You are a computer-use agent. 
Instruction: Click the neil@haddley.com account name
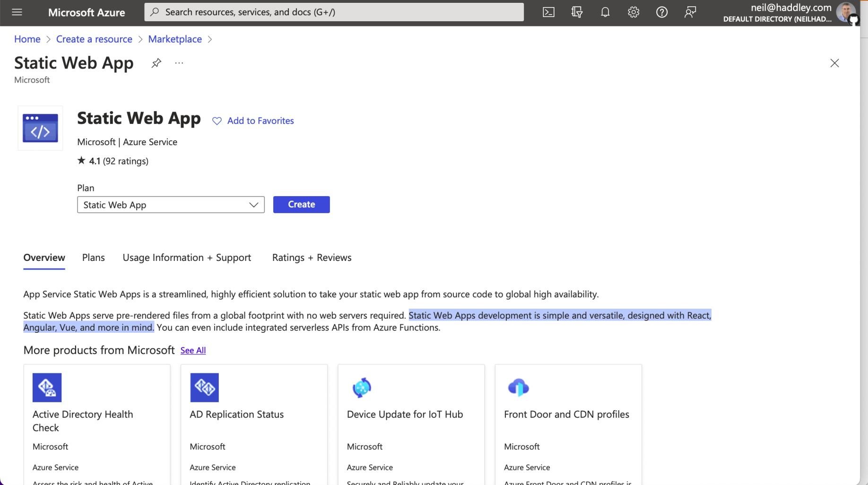click(791, 8)
